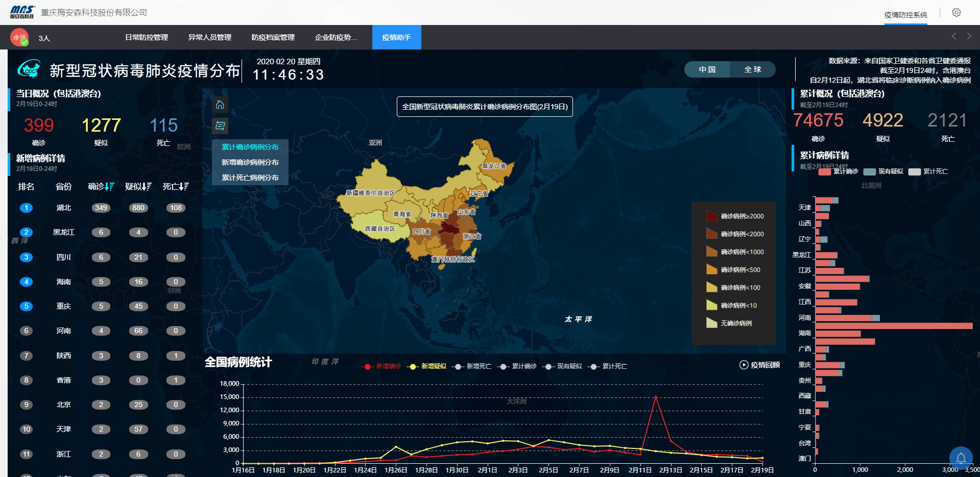Toggle 累计确诊 series in chart legend
The height and width of the screenshot is (477, 980).
(x=518, y=366)
